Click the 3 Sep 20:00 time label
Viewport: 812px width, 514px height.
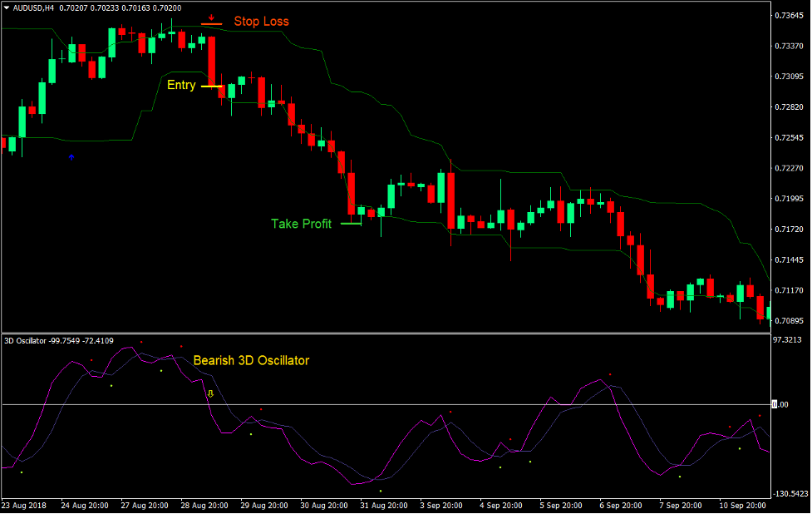[441, 505]
